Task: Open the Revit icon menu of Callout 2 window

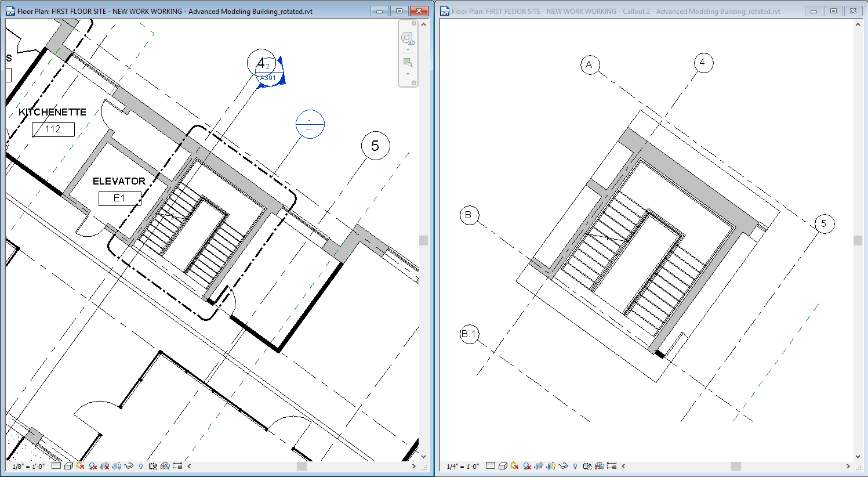Action: point(445,11)
